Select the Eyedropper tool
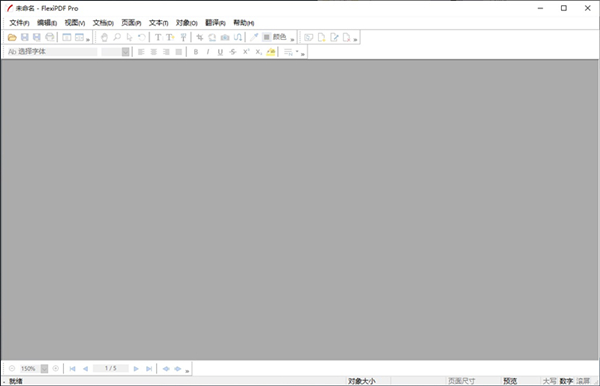 point(254,37)
